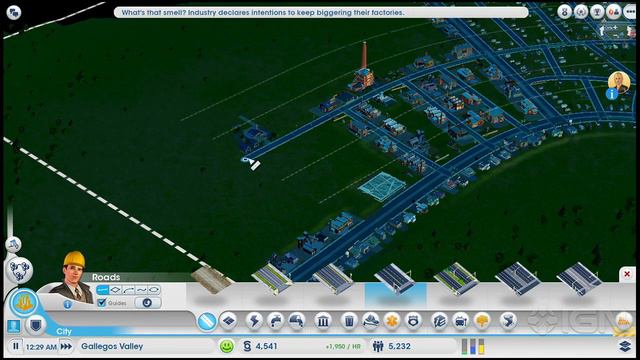The height and width of the screenshot is (360, 640).
Task: Close the road selection panel
Action: coord(627,274)
